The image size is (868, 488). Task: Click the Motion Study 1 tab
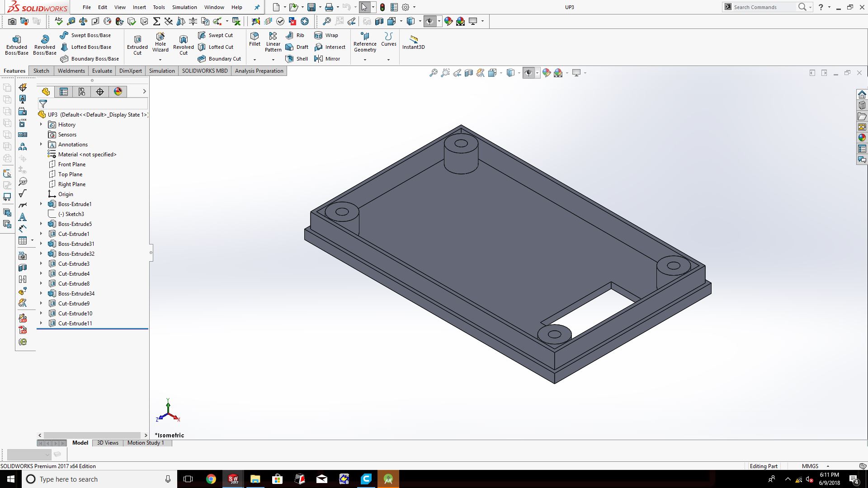click(x=145, y=443)
